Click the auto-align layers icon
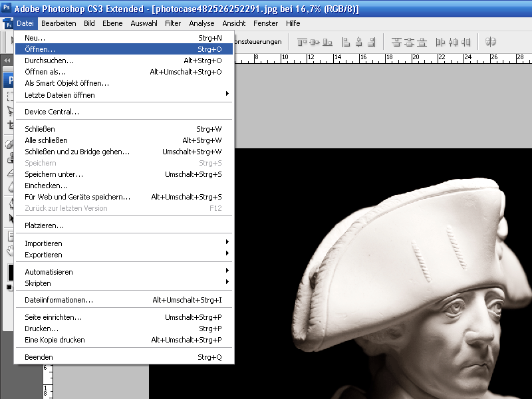Viewport: 532px width, 399px height. click(491, 42)
